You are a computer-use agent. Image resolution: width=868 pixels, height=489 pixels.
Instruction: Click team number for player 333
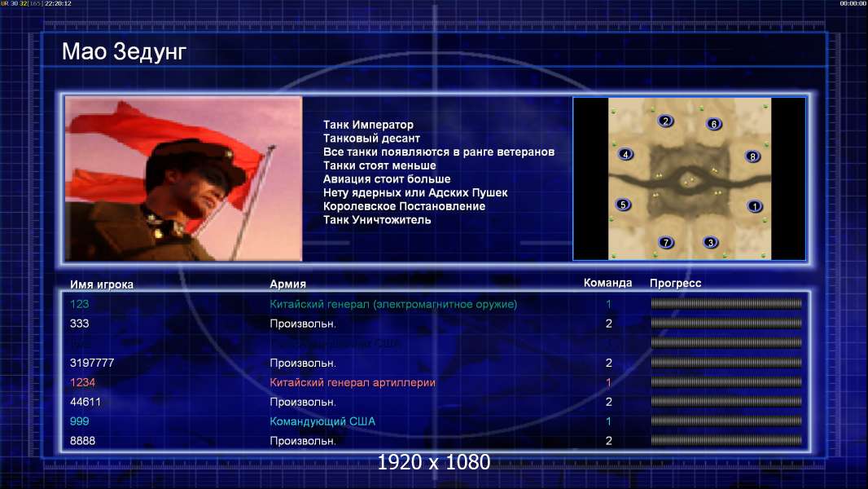click(x=608, y=324)
